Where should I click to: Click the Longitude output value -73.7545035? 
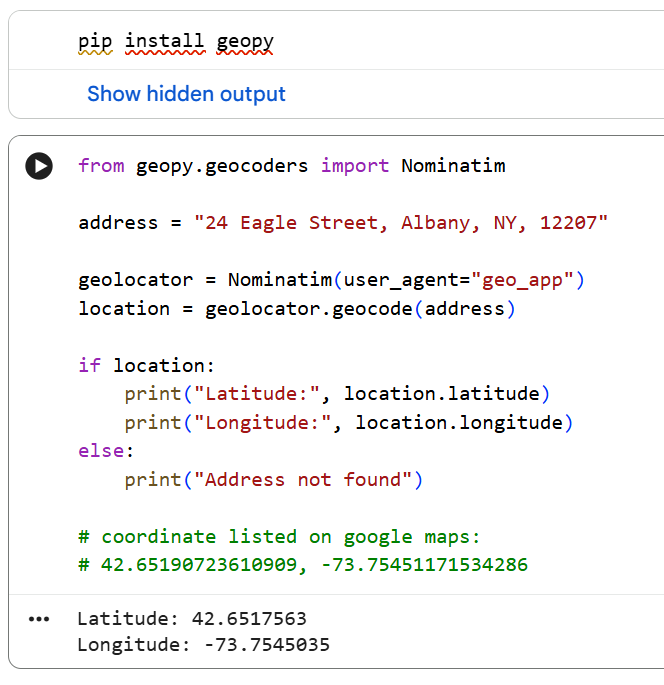point(267,645)
